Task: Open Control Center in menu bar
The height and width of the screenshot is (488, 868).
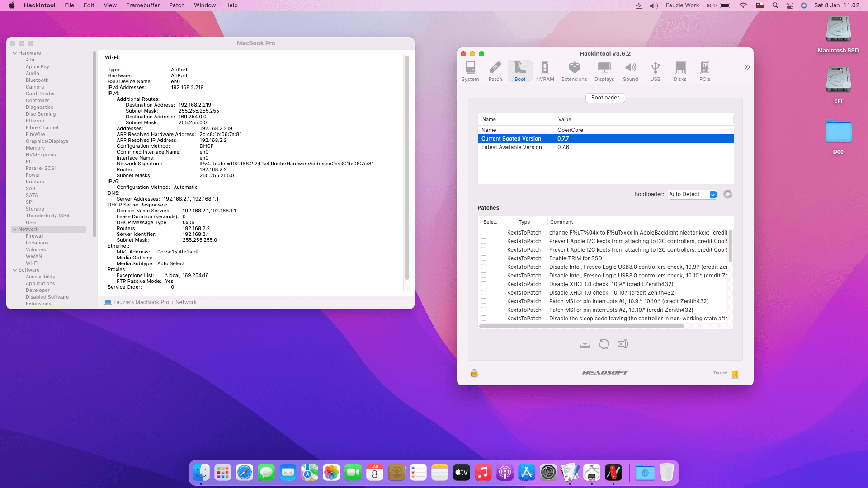Action: [790, 5]
